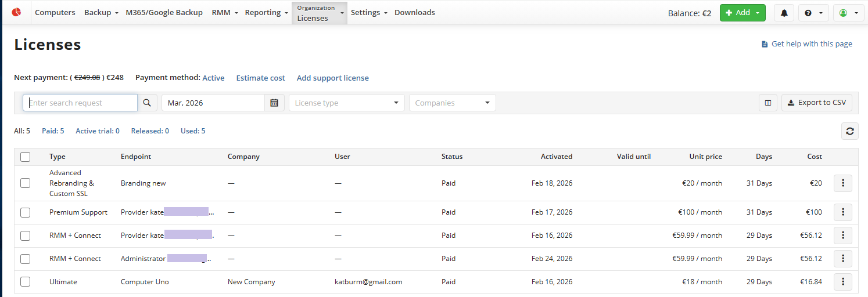Open the Reporting menu
The image size is (868, 297).
(x=266, y=12)
